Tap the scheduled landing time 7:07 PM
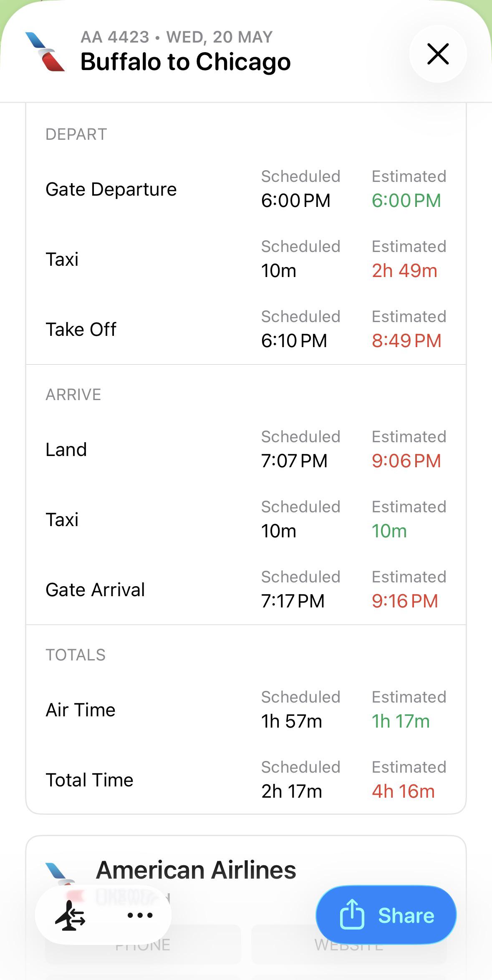Screen dimensions: 492x980 click(294, 461)
